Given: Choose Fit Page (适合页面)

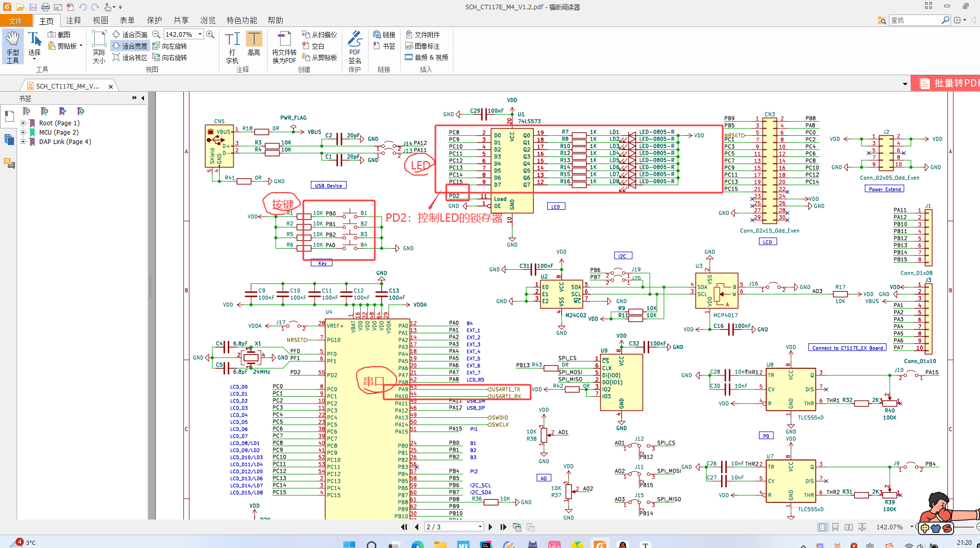Looking at the screenshot, I should click(130, 34).
